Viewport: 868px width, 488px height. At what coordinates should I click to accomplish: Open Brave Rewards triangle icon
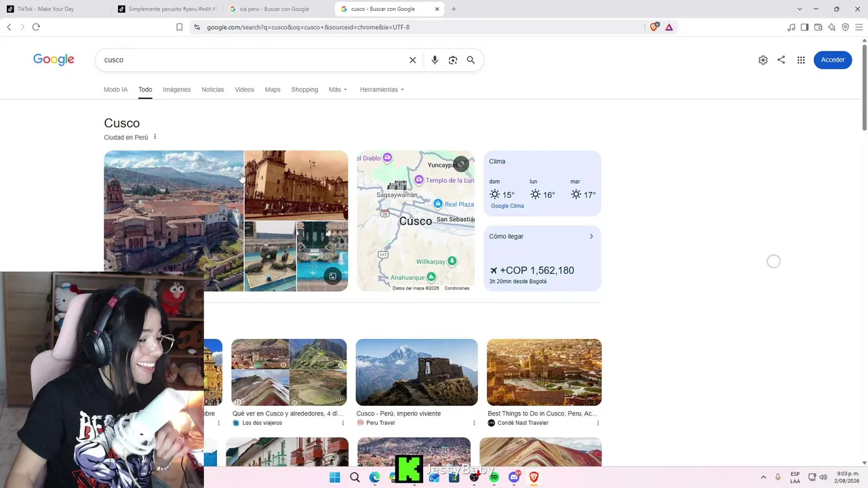pos(669,27)
